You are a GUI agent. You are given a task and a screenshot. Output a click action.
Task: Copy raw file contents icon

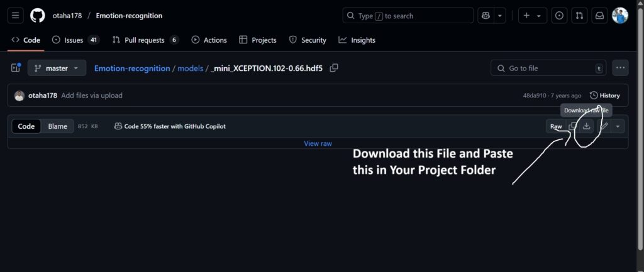[572, 126]
